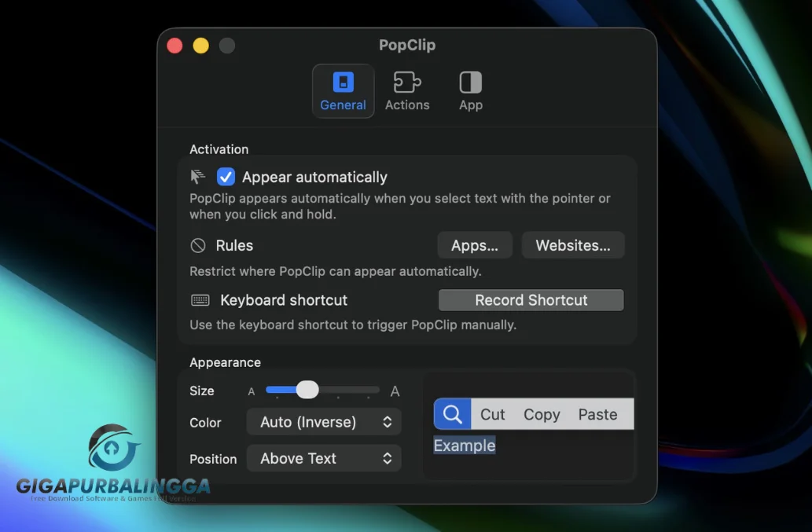Viewport: 812px width, 532px height.
Task: Click the Rules prohibited-circle icon
Action: [x=198, y=245]
